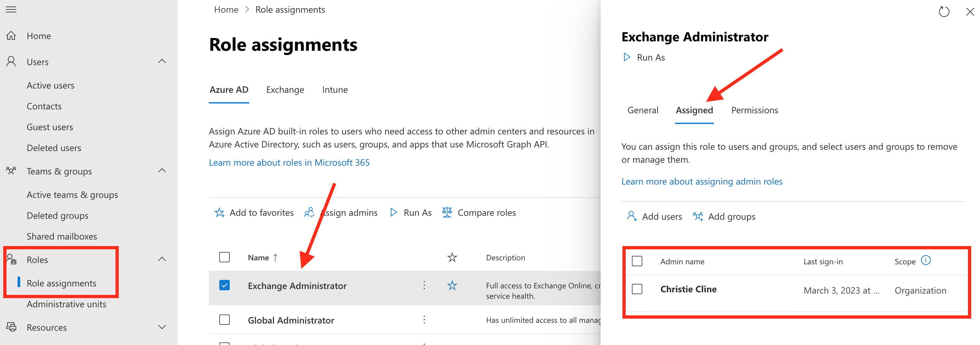This screenshot has height=345, width=980.
Task: Click the Refresh icon in the panel
Action: [x=944, y=12]
